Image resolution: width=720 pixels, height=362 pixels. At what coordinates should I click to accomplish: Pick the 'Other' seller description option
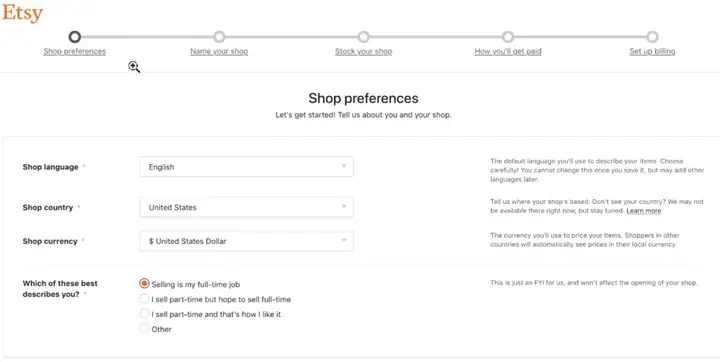point(144,329)
